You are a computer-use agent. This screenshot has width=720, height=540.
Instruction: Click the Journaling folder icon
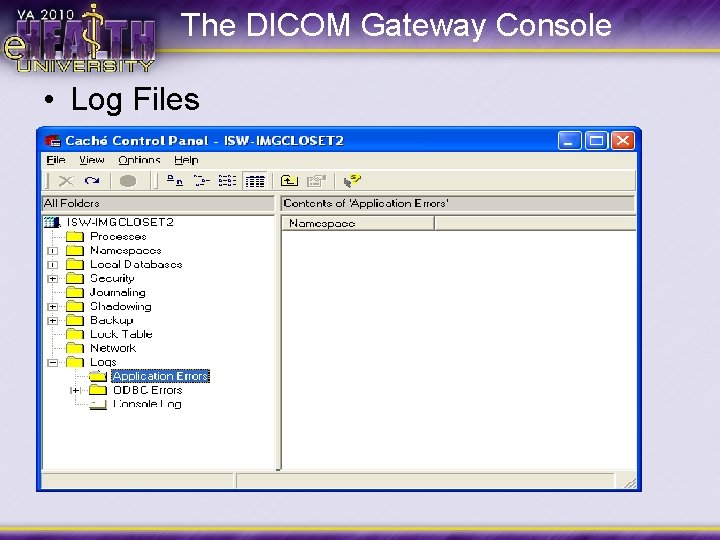tap(75, 292)
